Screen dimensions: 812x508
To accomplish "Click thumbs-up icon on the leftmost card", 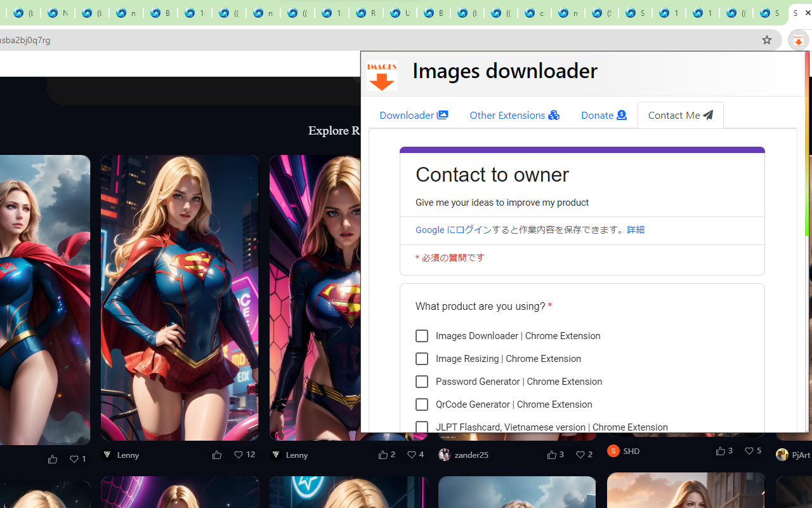I will coord(52,459).
